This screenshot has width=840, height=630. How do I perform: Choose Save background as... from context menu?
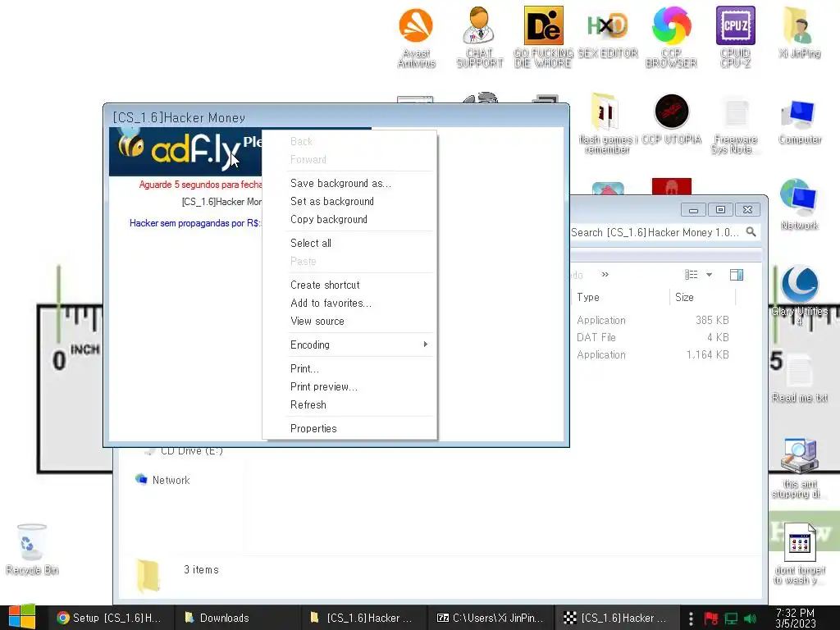349,183
